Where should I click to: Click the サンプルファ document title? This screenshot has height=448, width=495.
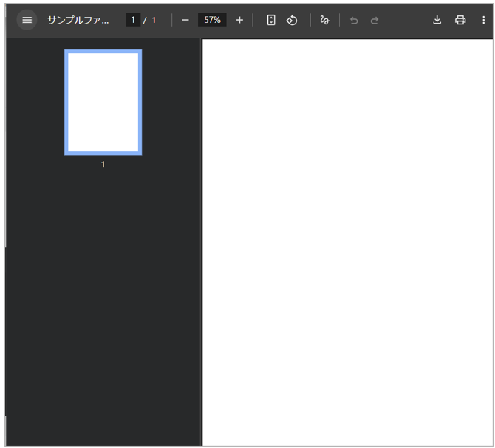(78, 20)
